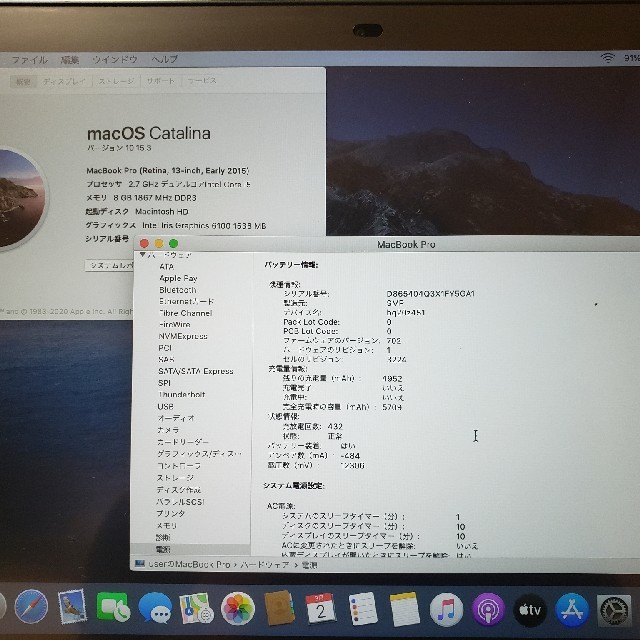This screenshot has width=640, height=640.
Task: Click userのMacBook Pro in path bar
Action: tap(189, 564)
